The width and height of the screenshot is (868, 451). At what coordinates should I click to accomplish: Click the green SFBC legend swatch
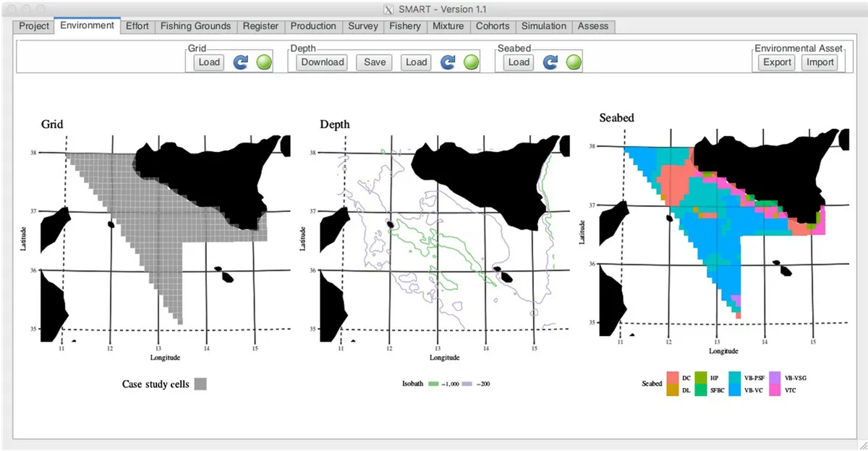(x=700, y=390)
